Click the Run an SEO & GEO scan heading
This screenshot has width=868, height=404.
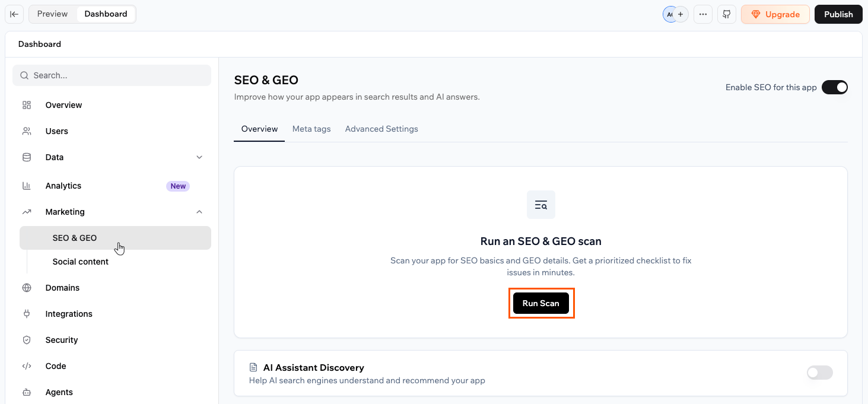coord(541,241)
